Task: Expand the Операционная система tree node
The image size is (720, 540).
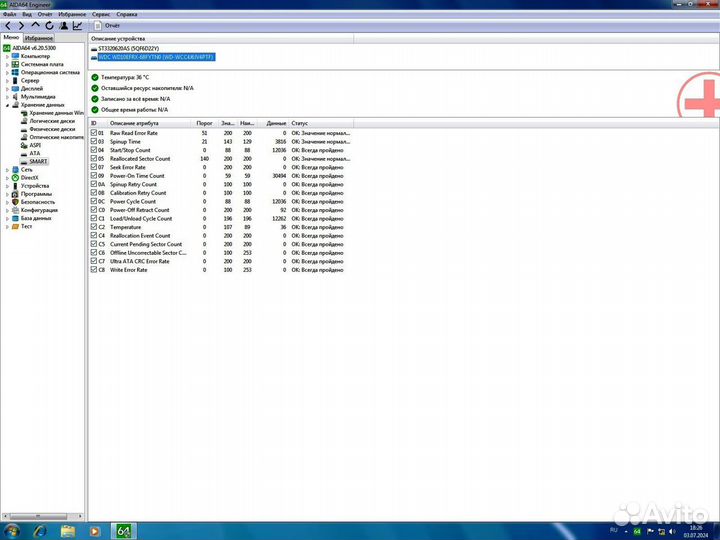Action: pyautogui.click(x=7, y=73)
